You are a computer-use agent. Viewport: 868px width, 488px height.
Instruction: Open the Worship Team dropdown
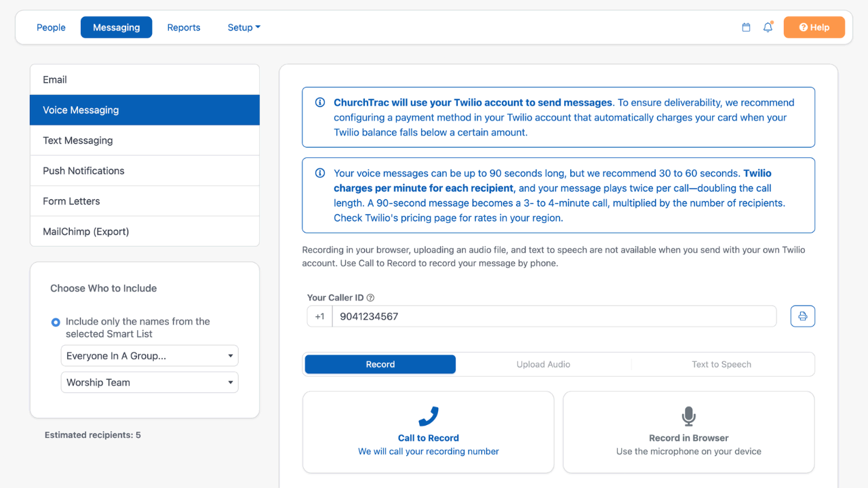point(150,382)
